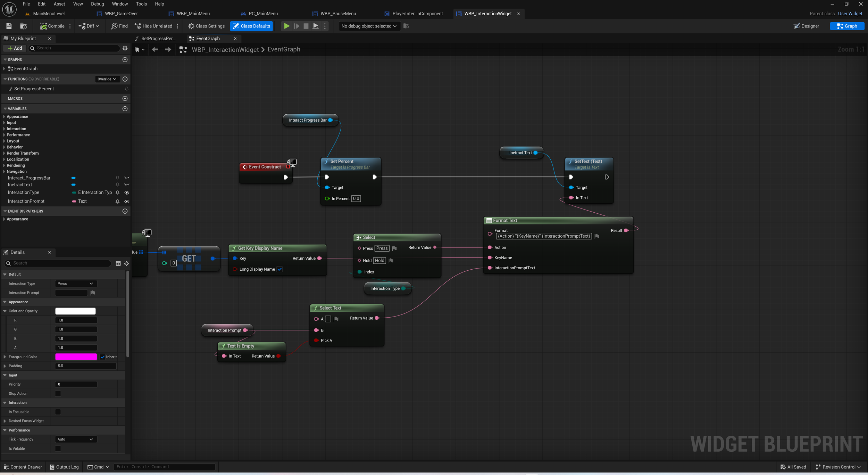The height and width of the screenshot is (475, 868).
Task: Click the stop simulation button
Action: click(x=306, y=26)
